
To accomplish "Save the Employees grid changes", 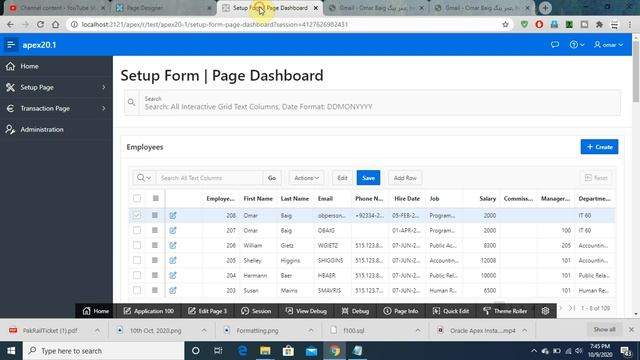I will (x=368, y=178).
